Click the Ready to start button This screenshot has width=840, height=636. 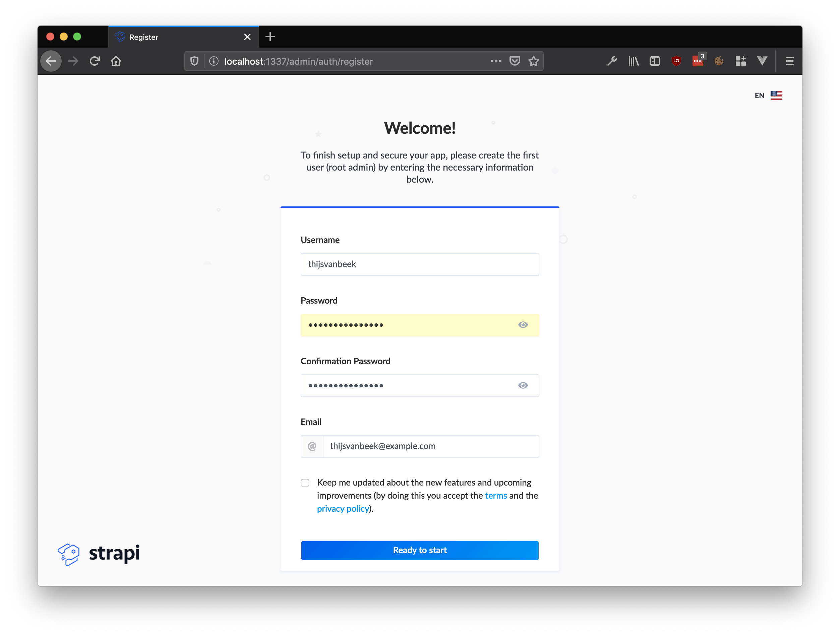(420, 550)
